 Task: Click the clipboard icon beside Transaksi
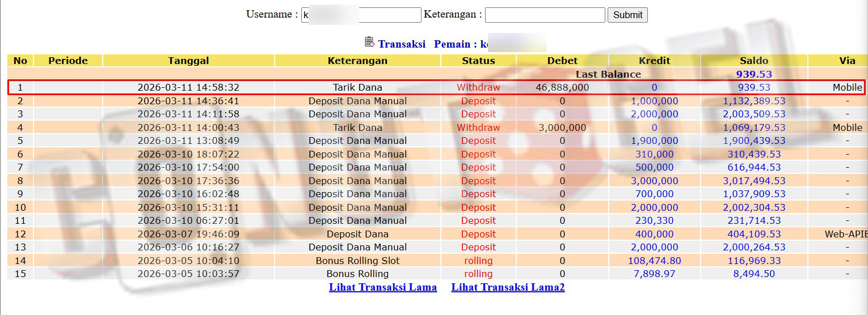[x=369, y=42]
